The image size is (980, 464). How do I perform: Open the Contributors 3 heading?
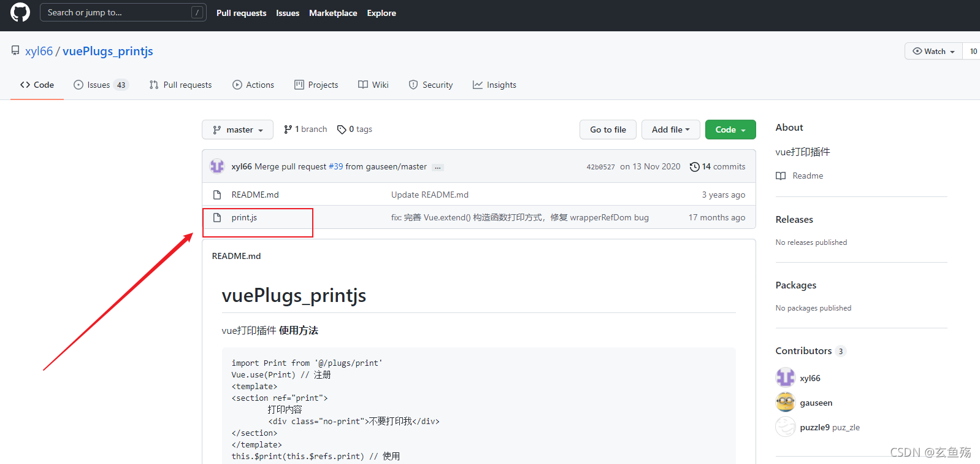(x=811, y=350)
